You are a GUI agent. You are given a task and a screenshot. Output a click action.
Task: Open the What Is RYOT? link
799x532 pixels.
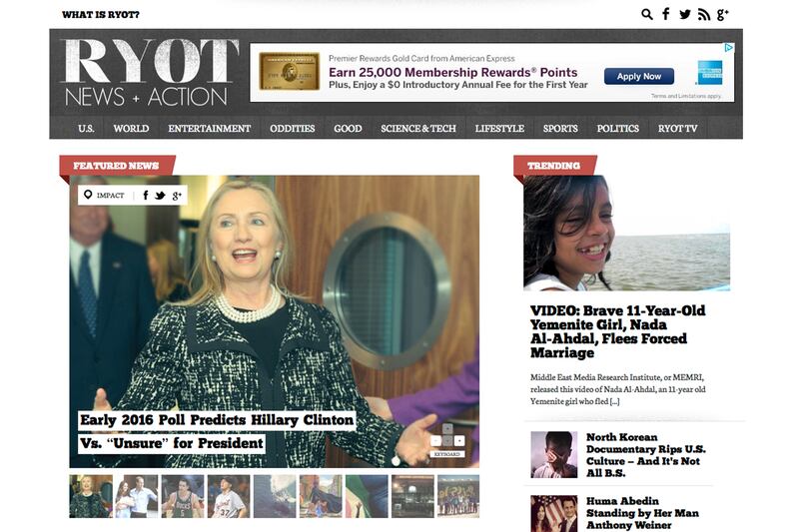pos(101,15)
